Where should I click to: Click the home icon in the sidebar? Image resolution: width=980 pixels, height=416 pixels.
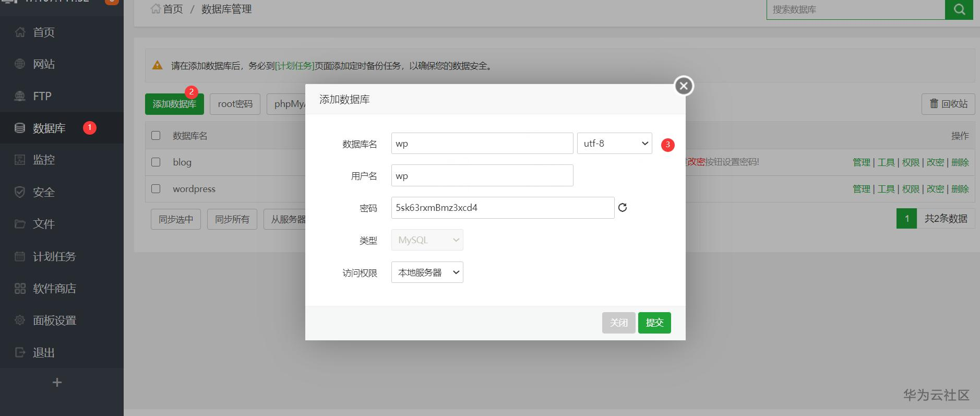click(x=20, y=32)
